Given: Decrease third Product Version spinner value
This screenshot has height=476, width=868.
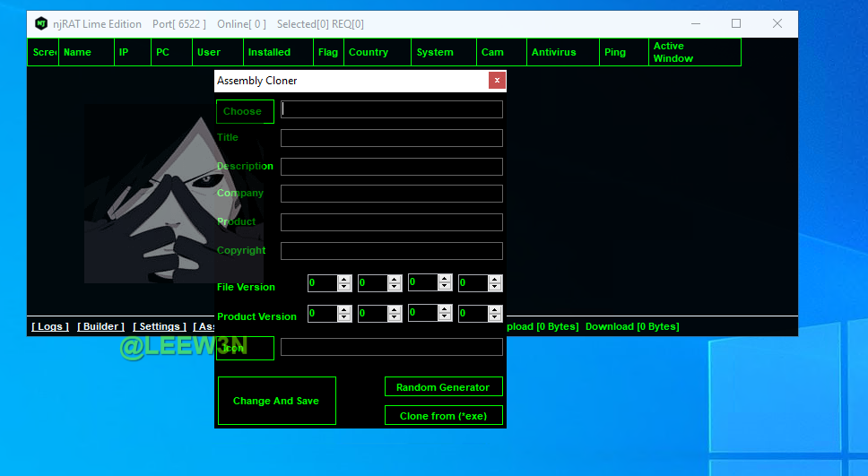Looking at the screenshot, I should click(x=445, y=317).
